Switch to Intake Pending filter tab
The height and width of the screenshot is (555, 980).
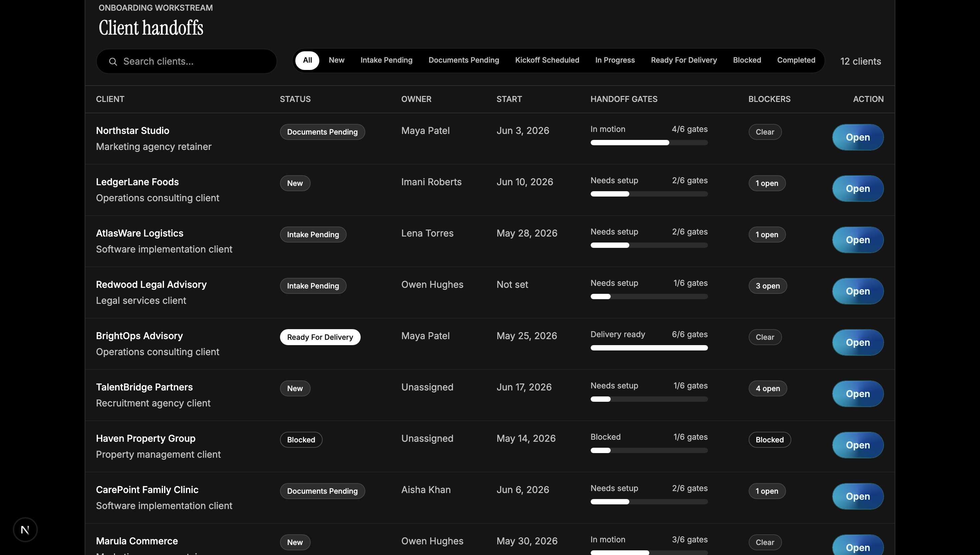coord(386,60)
